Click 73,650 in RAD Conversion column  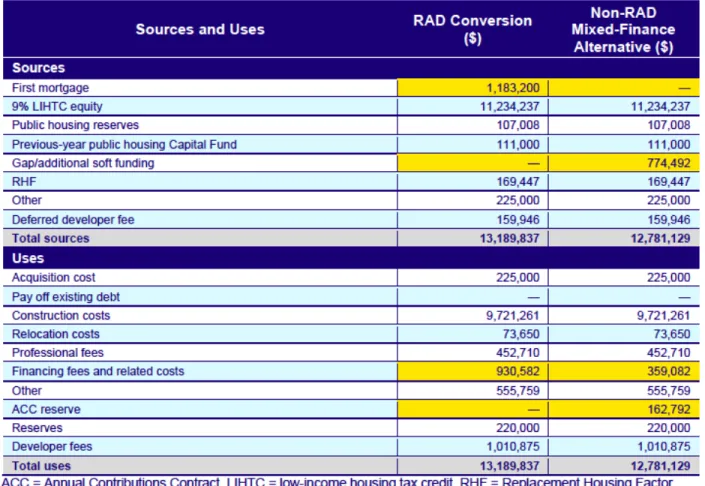(521, 334)
